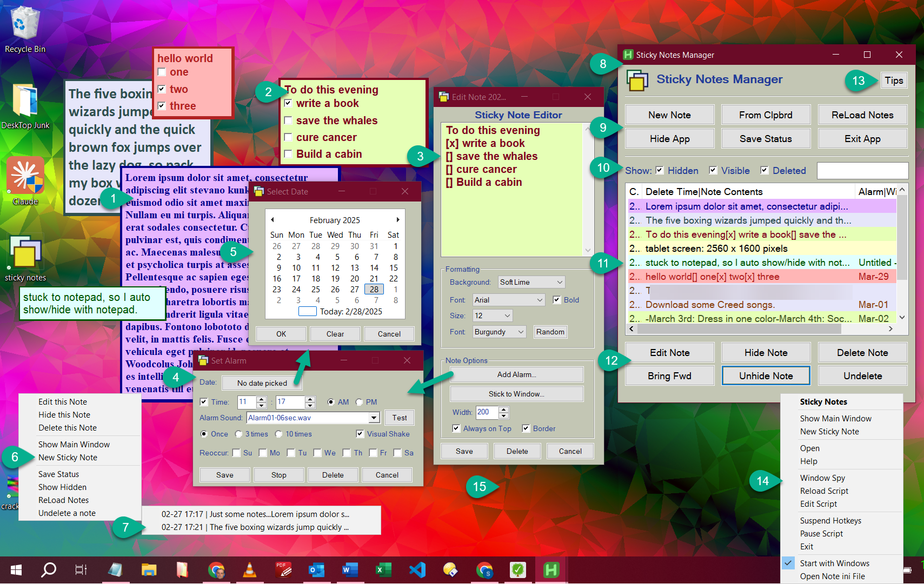This screenshot has height=584, width=924.
Task: Toggle the Deleted show checkbox
Action: [765, 170]
